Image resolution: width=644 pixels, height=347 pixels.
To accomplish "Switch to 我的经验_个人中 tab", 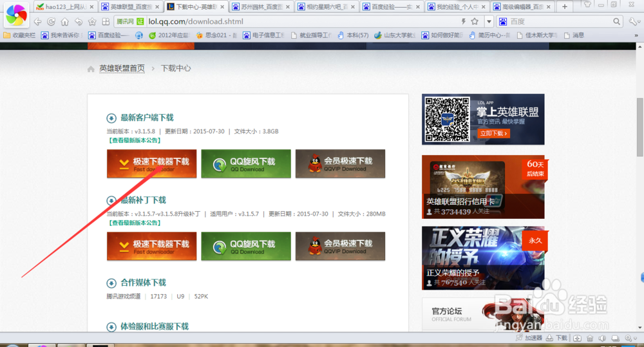I will point(457,6).
